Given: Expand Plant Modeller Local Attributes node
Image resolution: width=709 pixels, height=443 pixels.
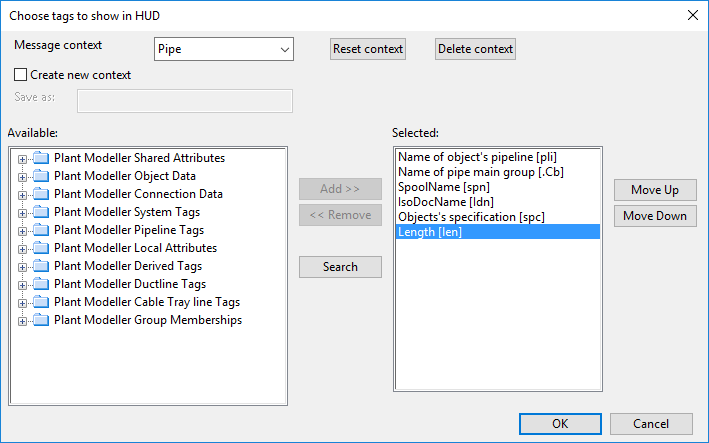Looking at the screenshot, I should pos(22,249).
